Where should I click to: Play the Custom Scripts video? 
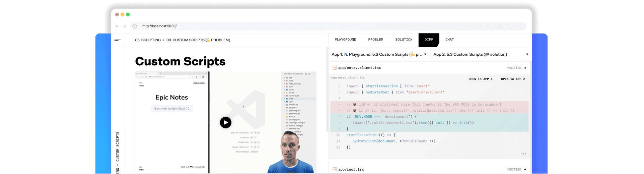225,122
